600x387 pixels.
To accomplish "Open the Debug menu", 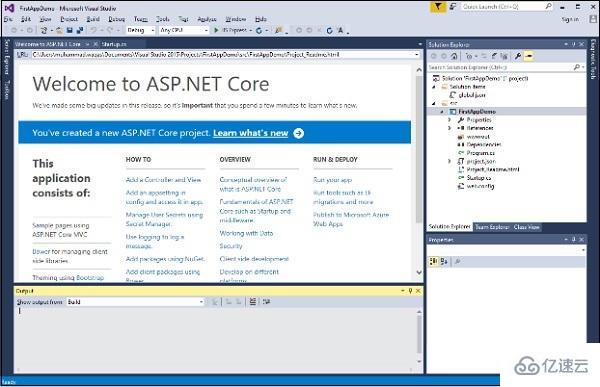I will (x=116, y=19).
